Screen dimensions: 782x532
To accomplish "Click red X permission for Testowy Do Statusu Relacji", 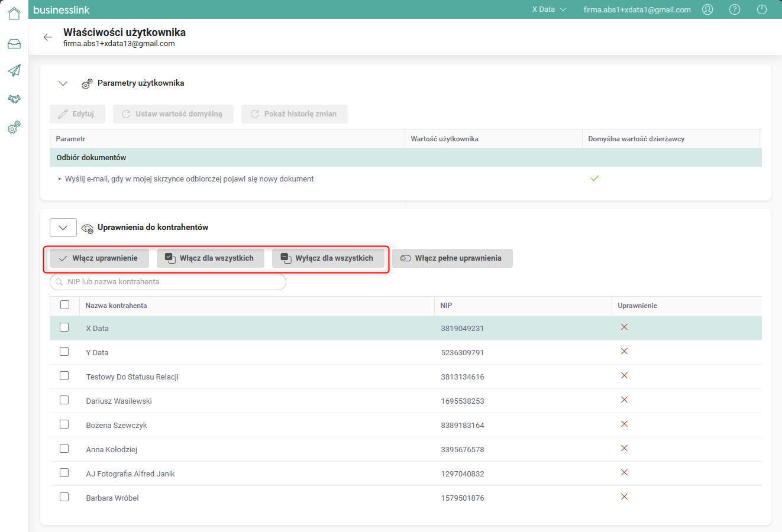I will click(x=624, y=376).
